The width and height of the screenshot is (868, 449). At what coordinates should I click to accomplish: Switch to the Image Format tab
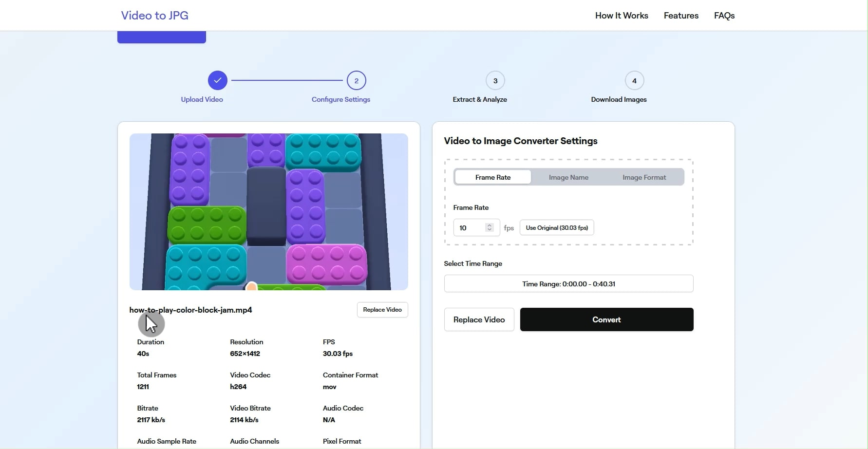(x=644, y=177)
